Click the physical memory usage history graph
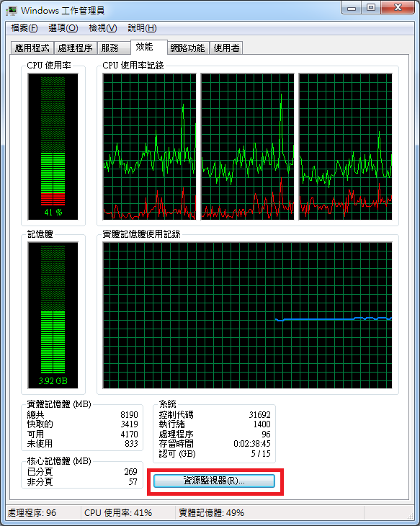This screenshot has width=420, height=526. [247, 316]
